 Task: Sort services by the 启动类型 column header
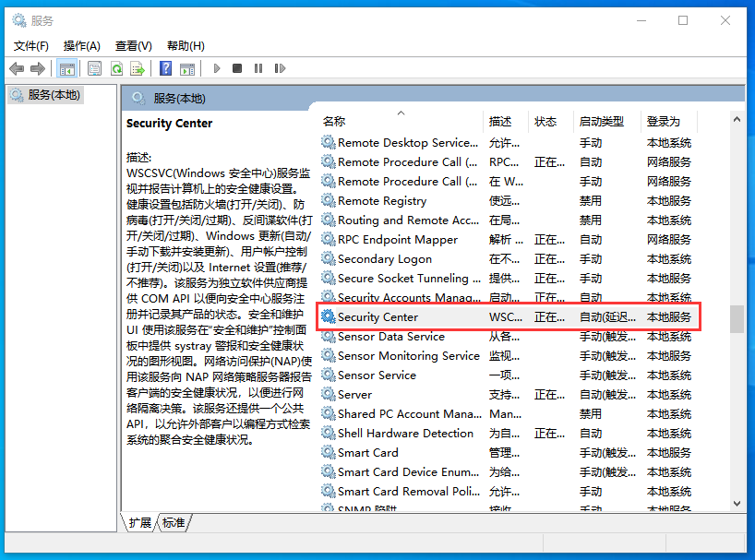coord(601,122)
